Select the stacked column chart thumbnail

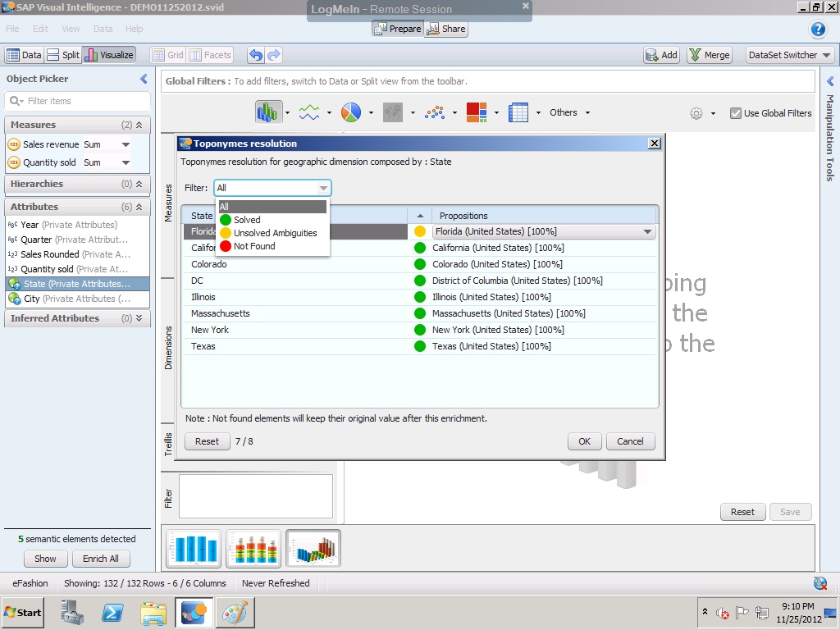(253, 549)
